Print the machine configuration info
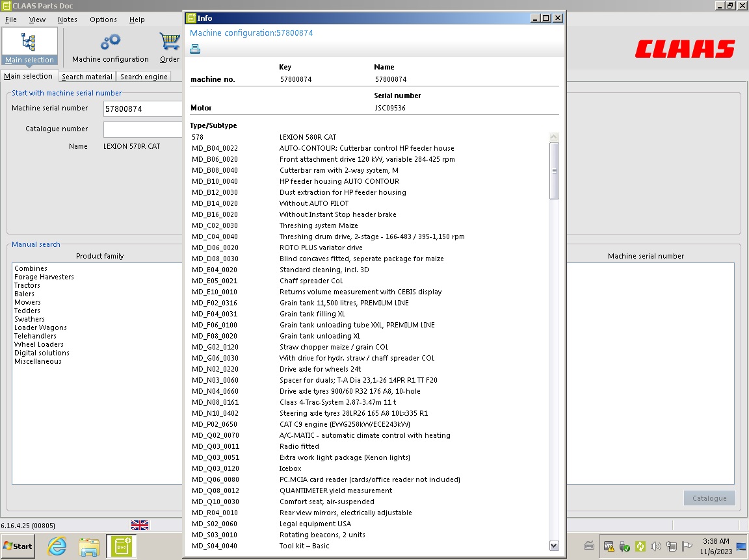Image resolution: width=749 pixels, height=560 pixels. [195, 49]
